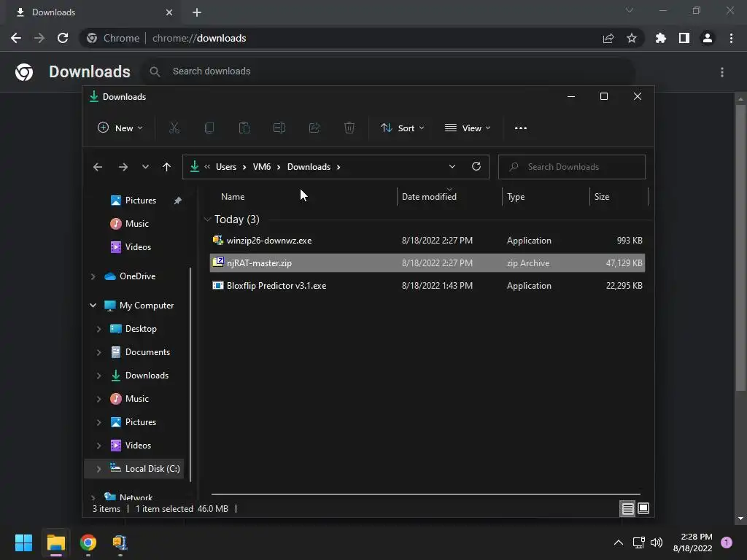The width and height of the screenshot is (747, 560).
Task: Expand the Desktop tree node
Action: pyautogui.click(x=98, y=329)
